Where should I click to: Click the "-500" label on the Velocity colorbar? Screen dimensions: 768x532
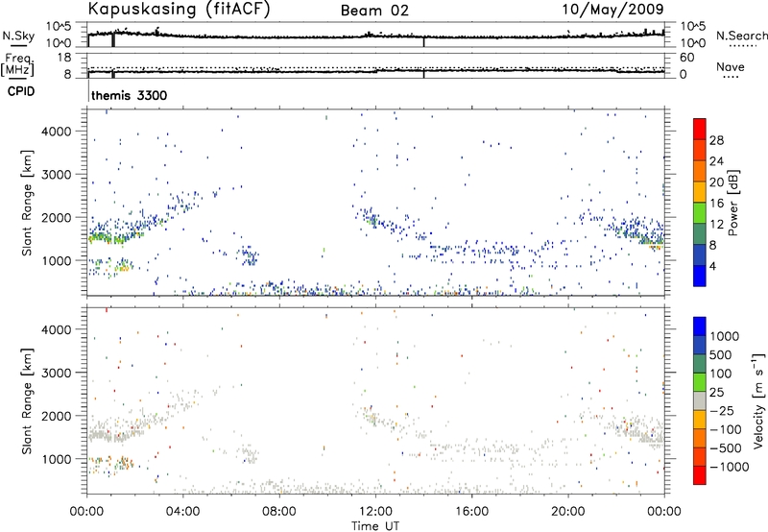pos(726,447)
